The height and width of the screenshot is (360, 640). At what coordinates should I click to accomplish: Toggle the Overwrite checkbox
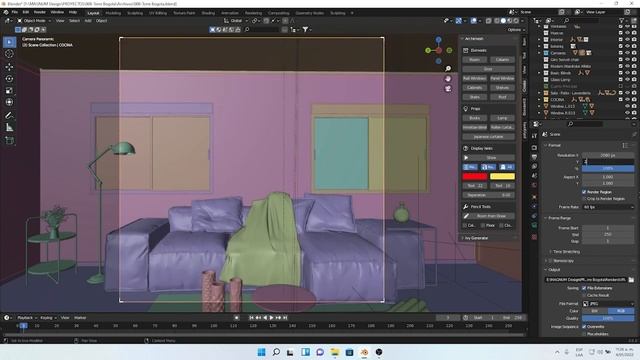pyautogui.click(x=584, y=327)
